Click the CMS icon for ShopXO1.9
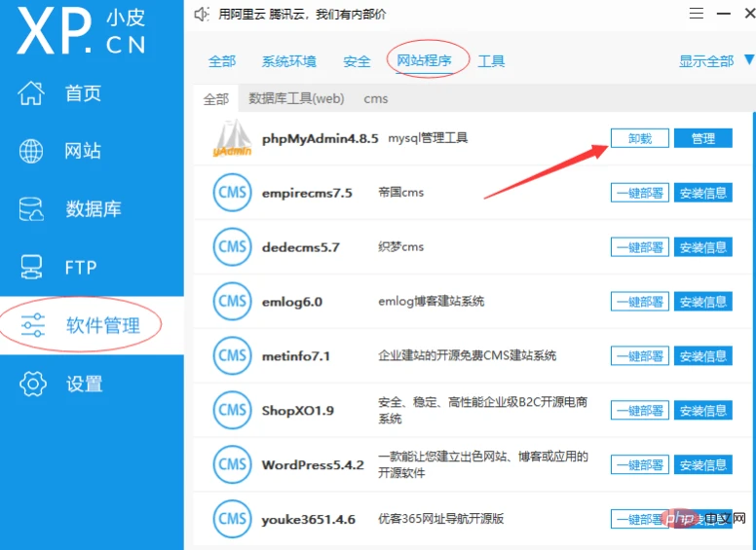 coord(232,411)
